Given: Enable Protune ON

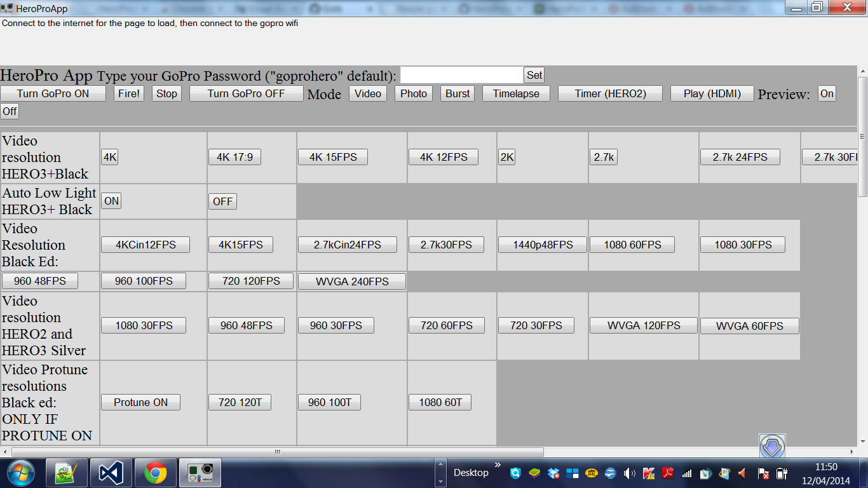Looking at the screenshot, I should [x=141, y=402].
